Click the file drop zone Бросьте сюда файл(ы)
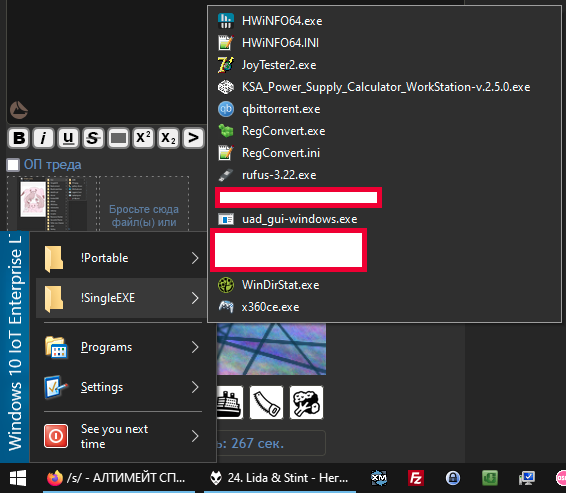This screenshot has width=566, height=493. (144, 204)
